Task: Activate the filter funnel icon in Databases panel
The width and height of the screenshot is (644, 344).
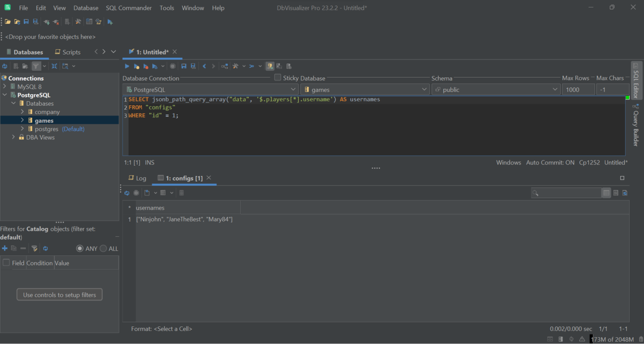Action: tap(37, 66)
